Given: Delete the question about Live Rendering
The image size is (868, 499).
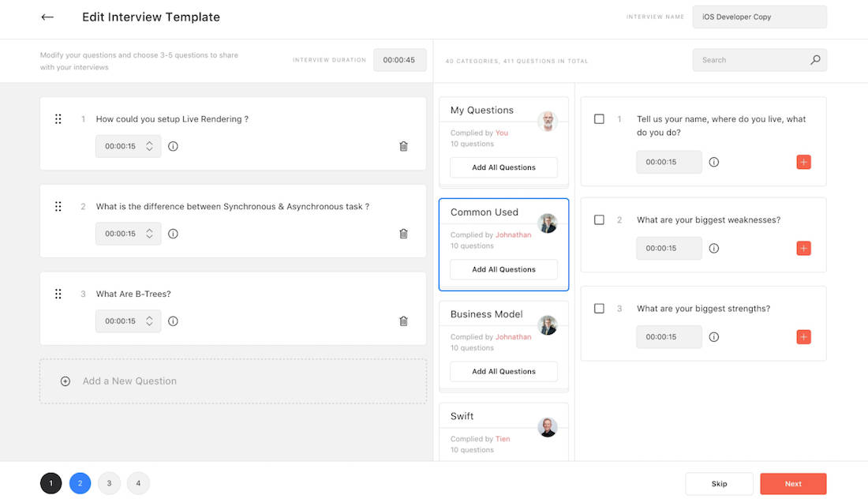Looking at the screenshot, I should coord(403,146).
